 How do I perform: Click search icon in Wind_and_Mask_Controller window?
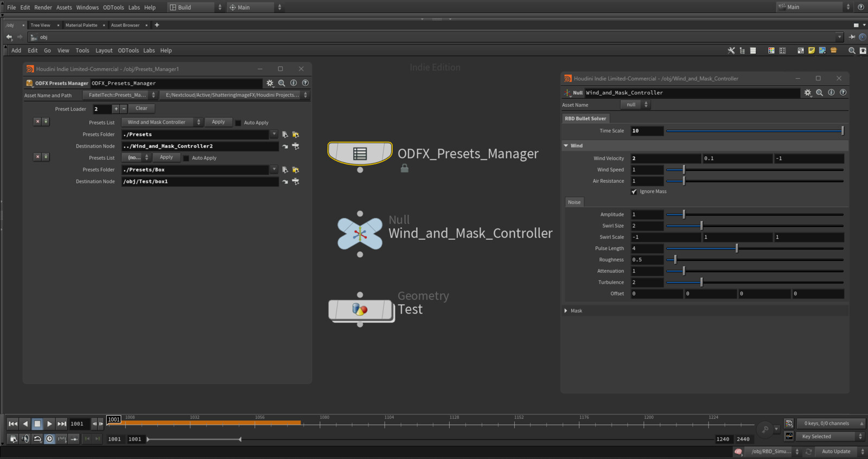tap(819, 93)
